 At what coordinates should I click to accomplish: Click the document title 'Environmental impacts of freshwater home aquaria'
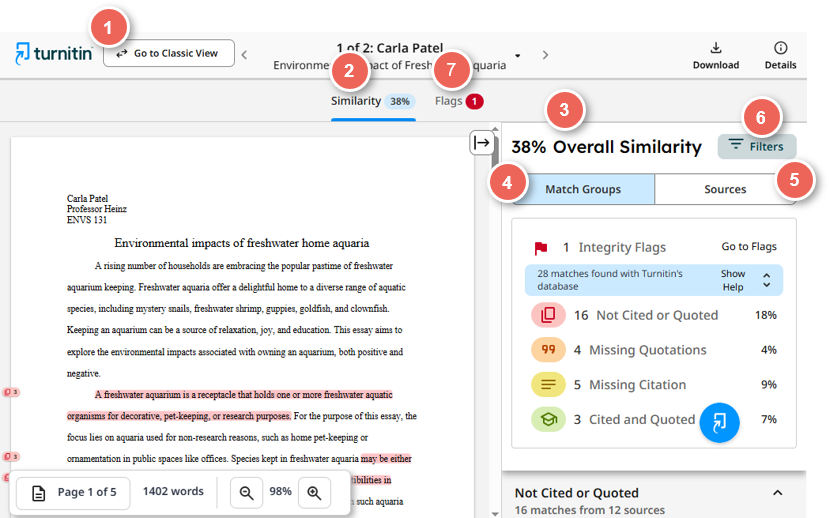pos(242,243)
